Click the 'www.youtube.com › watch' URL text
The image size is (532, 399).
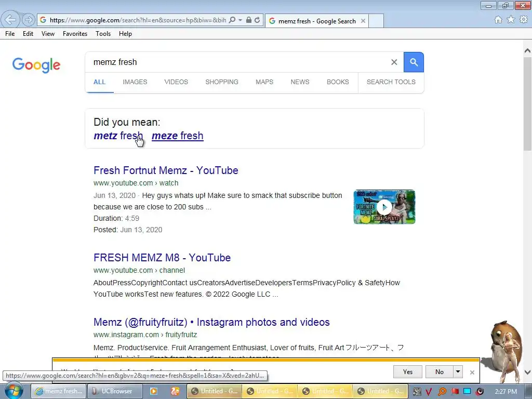pos(136,183)
